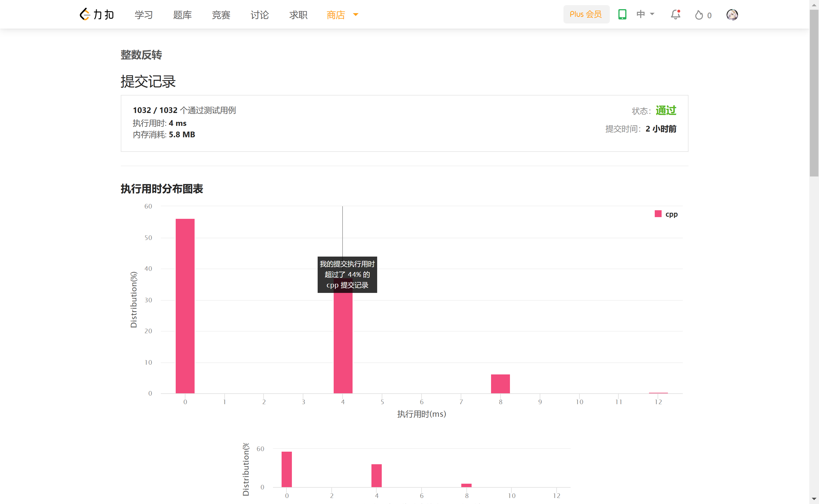Open the 学习 menu
The width and height of the screenshot is (819, 504).
(144, 15)
